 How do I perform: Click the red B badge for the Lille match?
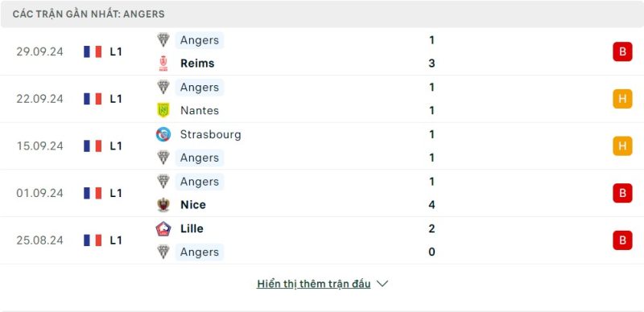point(622,240)
